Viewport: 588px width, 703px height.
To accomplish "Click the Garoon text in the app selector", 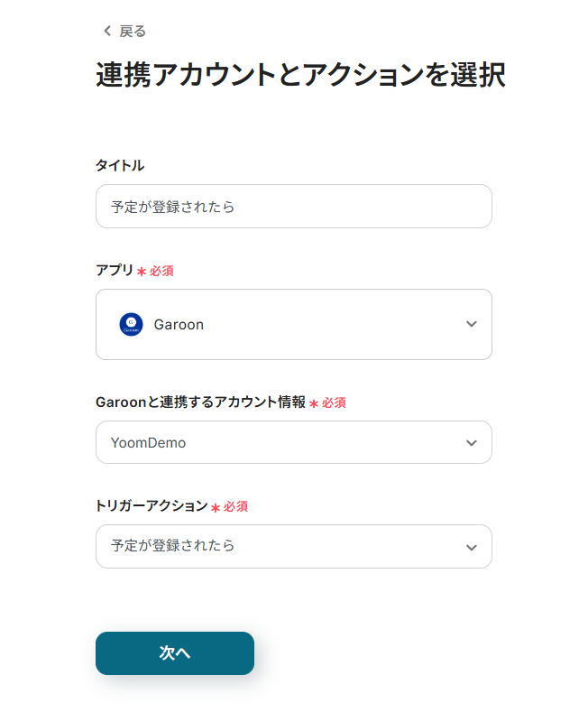I will tap(179, 325).
